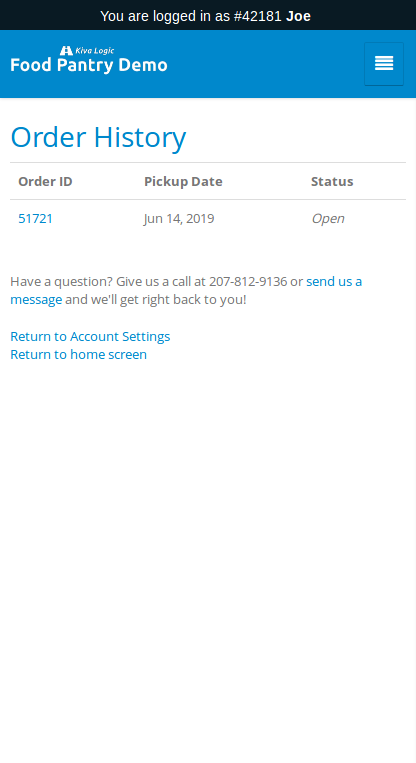Open order 51721 details
Viewport: 416px width, 763px height.
click(36, 218)
